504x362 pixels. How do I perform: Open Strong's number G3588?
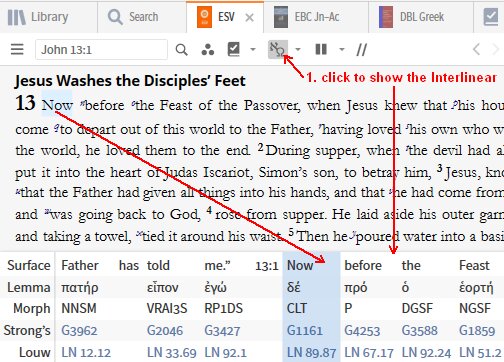(419, 331)
